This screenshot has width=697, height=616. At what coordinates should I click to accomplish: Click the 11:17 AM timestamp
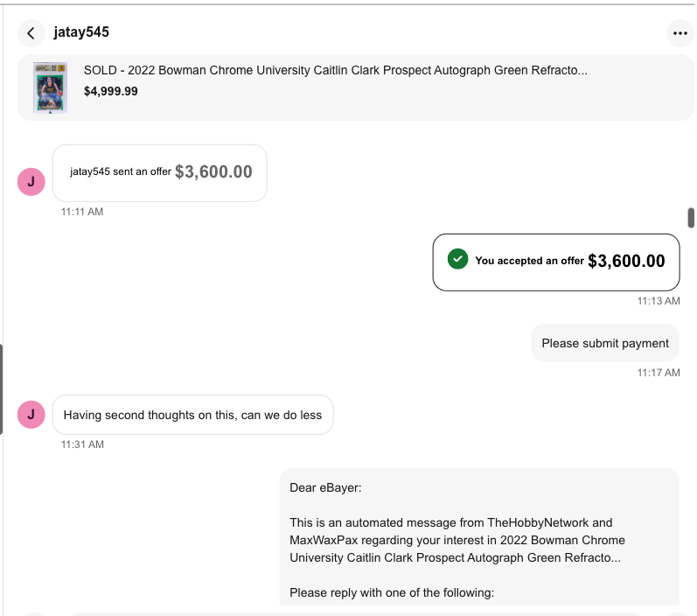659,373
